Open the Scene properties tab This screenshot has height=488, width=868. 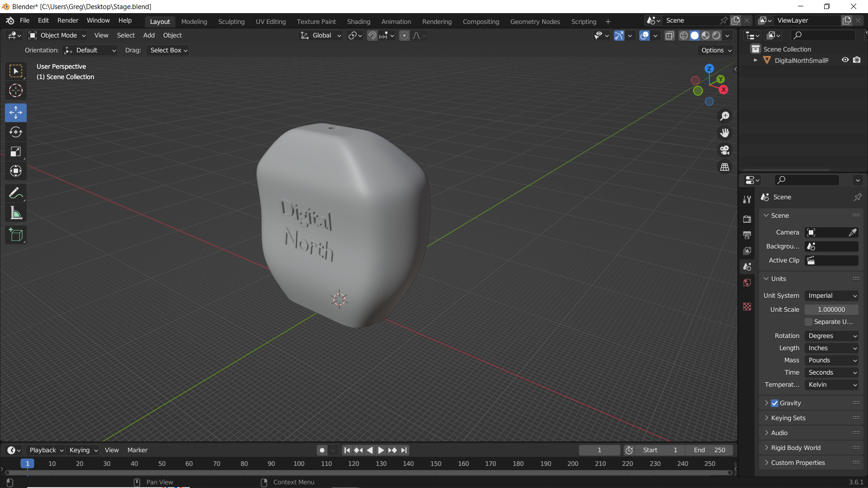click(747, 267)
